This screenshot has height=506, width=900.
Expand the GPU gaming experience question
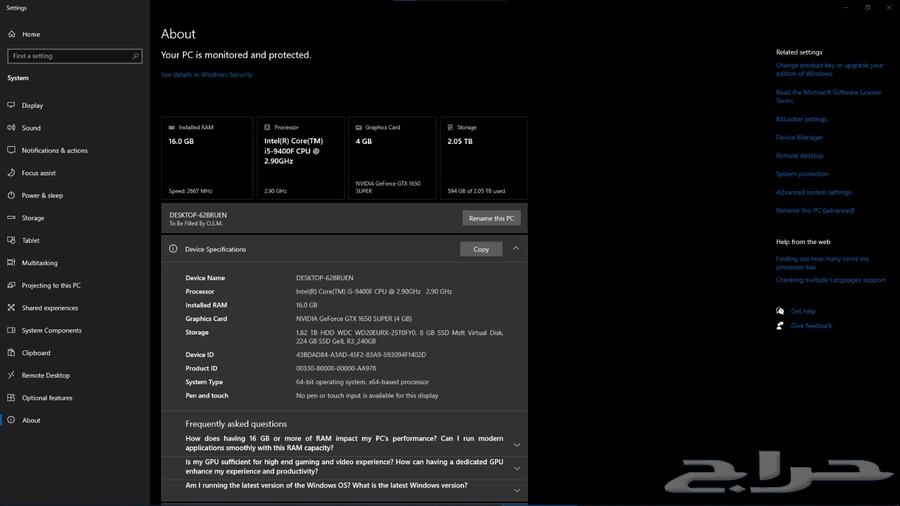tap(516, 467)
